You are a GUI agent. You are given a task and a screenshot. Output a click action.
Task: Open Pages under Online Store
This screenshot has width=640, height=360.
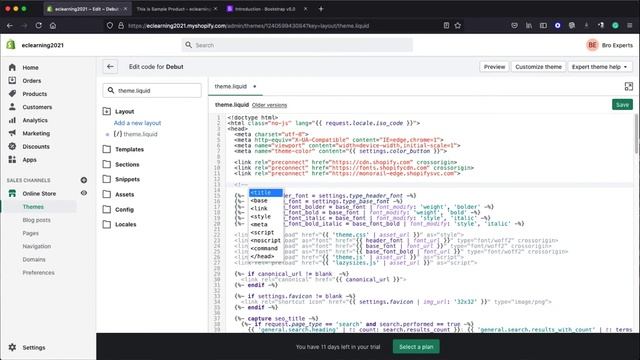30,233
